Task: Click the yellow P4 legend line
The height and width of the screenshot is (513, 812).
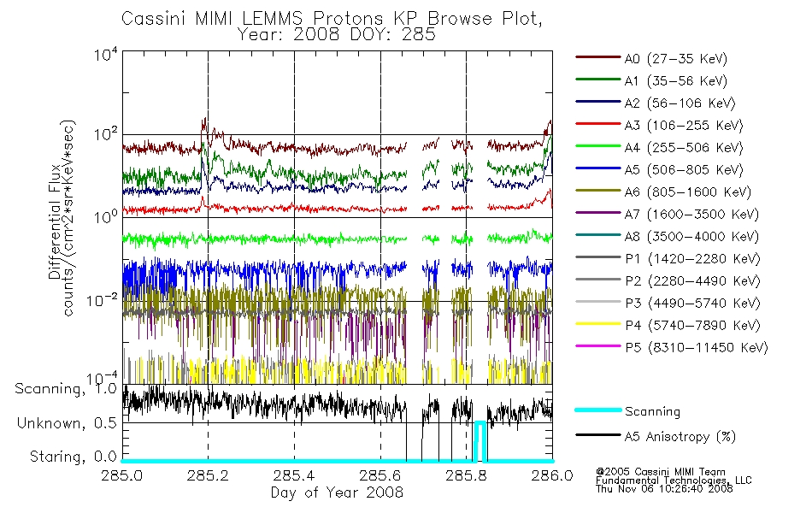Action: click(x=598, y=324)
